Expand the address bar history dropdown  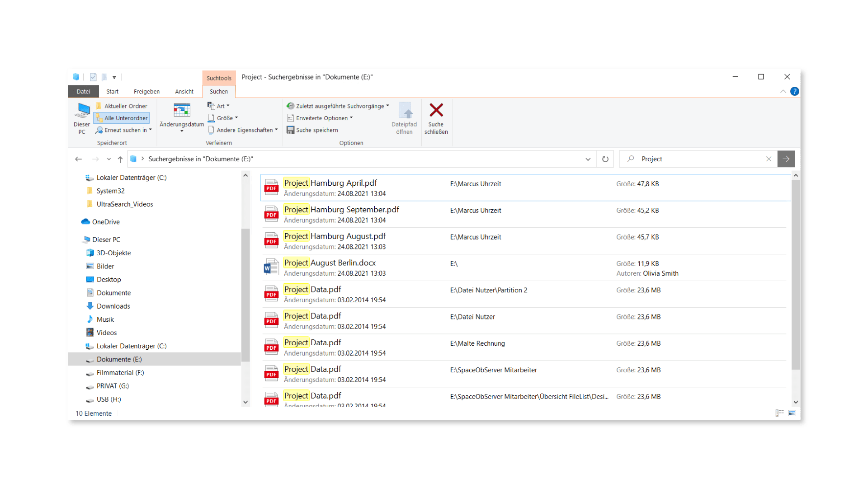pyautogui.click(x=588, y=159)
